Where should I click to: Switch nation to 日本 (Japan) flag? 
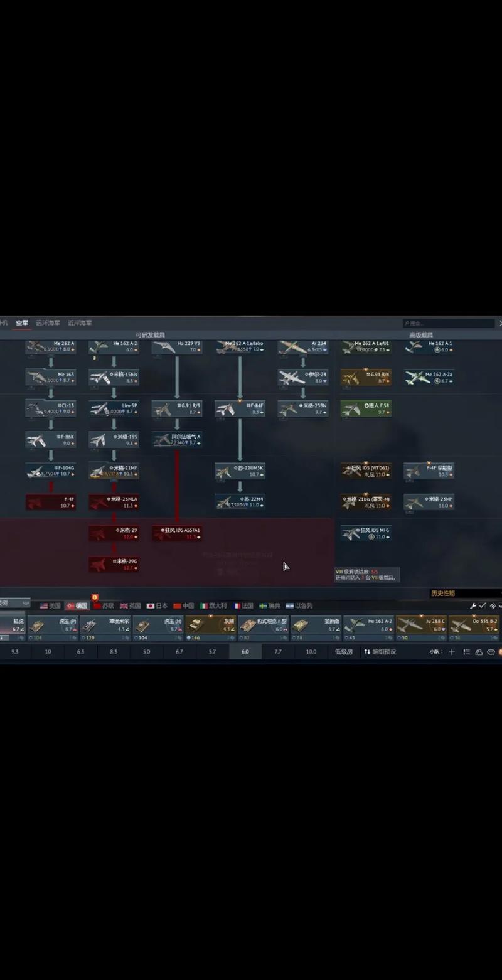157,605
